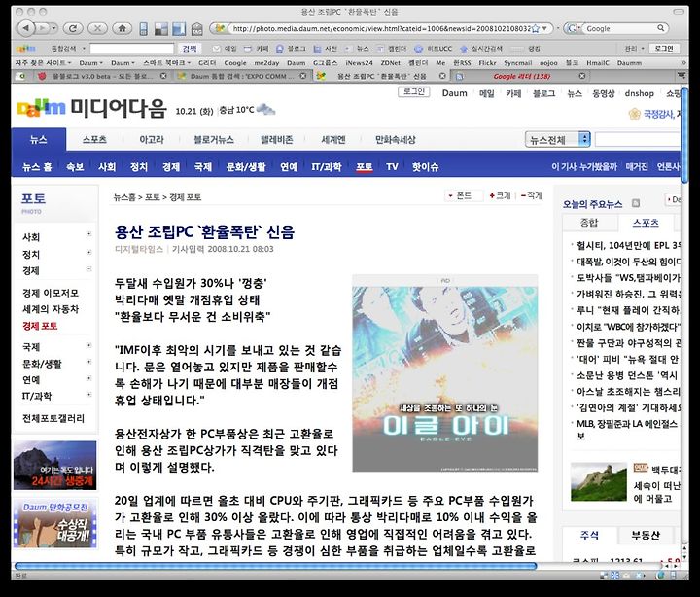
Task: Open 메일 from the Daum toolbar
Action: point(225,49)
